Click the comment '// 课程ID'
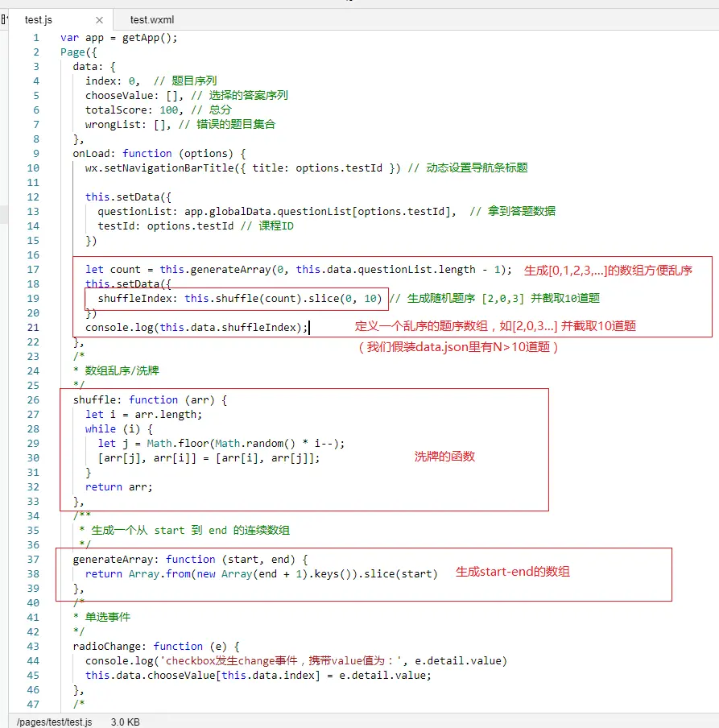719x728 pixels. pos(267,226)
